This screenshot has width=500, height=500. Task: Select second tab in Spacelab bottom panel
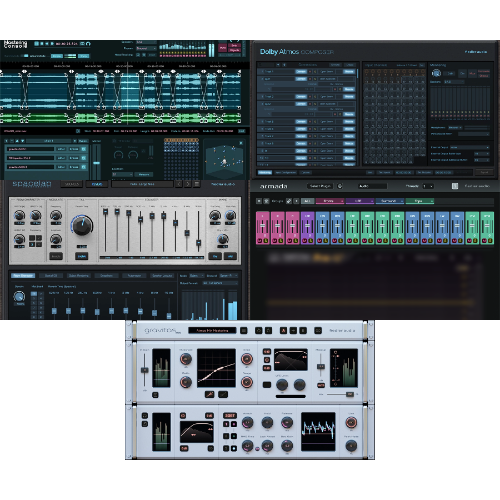51,276
